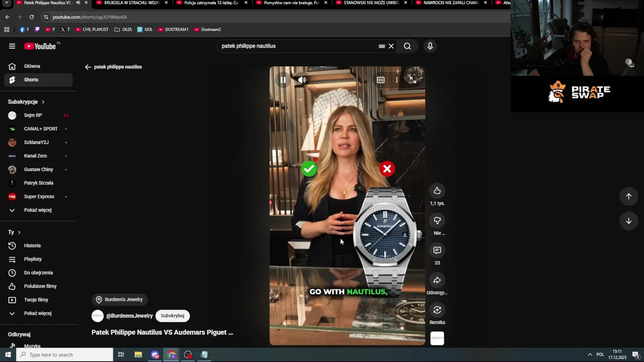Switch to the Policja zatrzymała 12-latkę tab
Viewport: 644px width, 362px height.
[211, 3]
